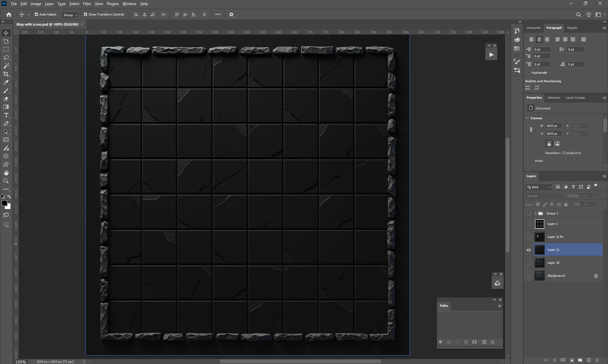
Task: Select the Lasso tool
Action: click(x=6, y=58)
